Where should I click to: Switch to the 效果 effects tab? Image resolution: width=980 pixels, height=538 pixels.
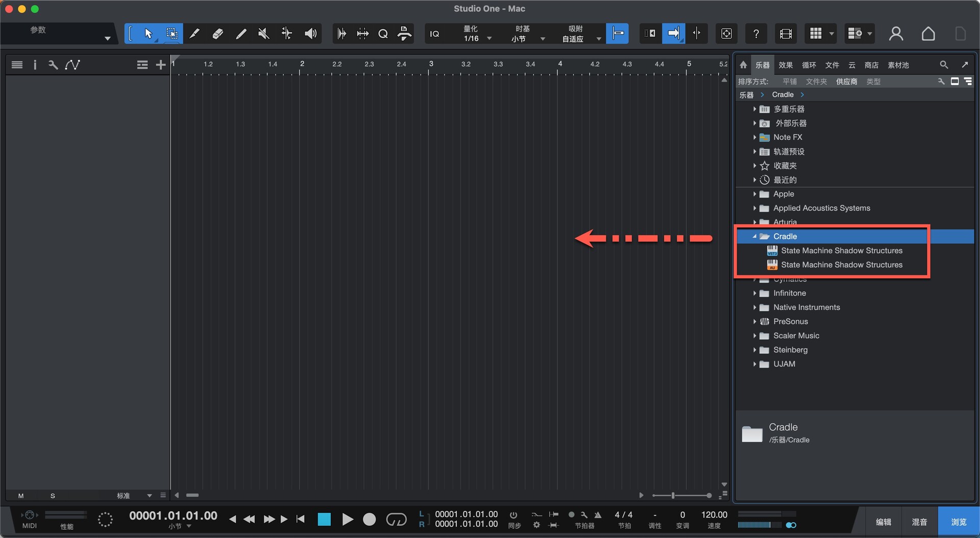[x=786, y=65]
